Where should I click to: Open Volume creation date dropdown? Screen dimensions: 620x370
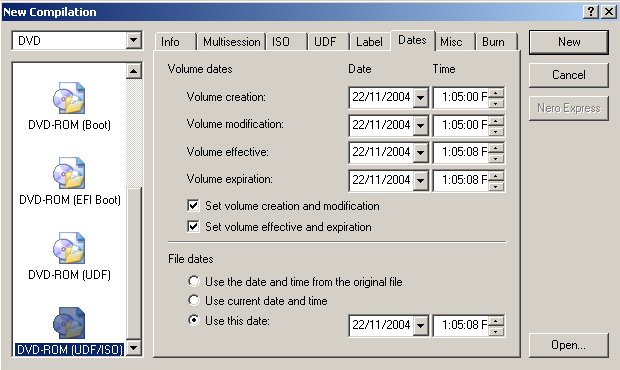pos(420,97)
